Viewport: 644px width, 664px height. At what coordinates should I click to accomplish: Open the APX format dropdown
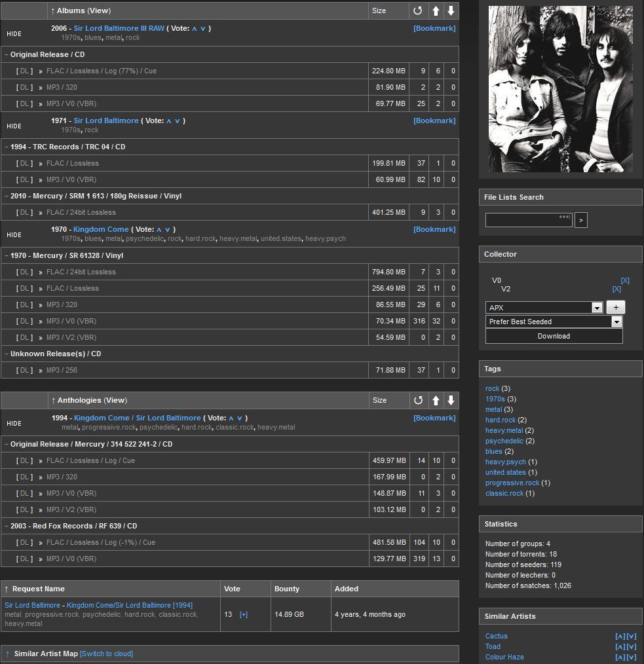(544, 307)
